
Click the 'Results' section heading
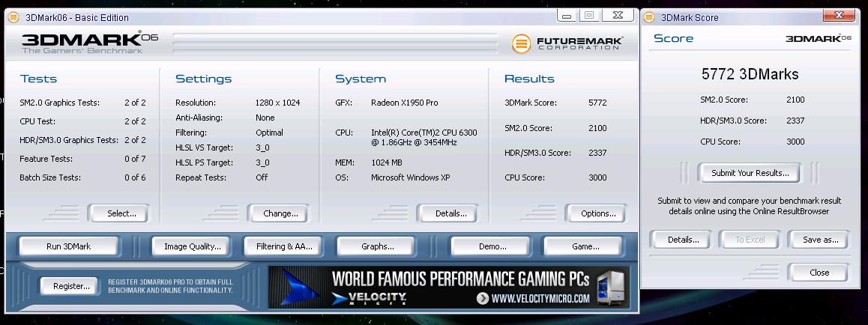(x=529, y=79)
